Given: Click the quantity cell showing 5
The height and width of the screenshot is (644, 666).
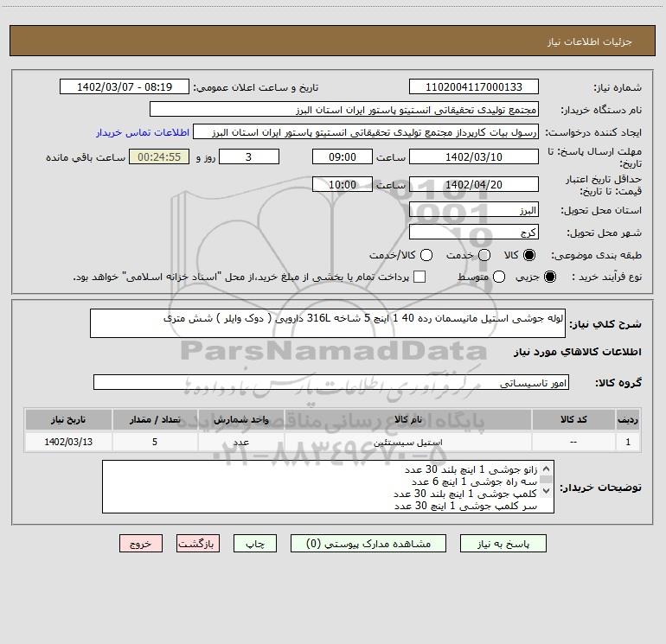Looking at the screenshot, I should pos(155,442).
